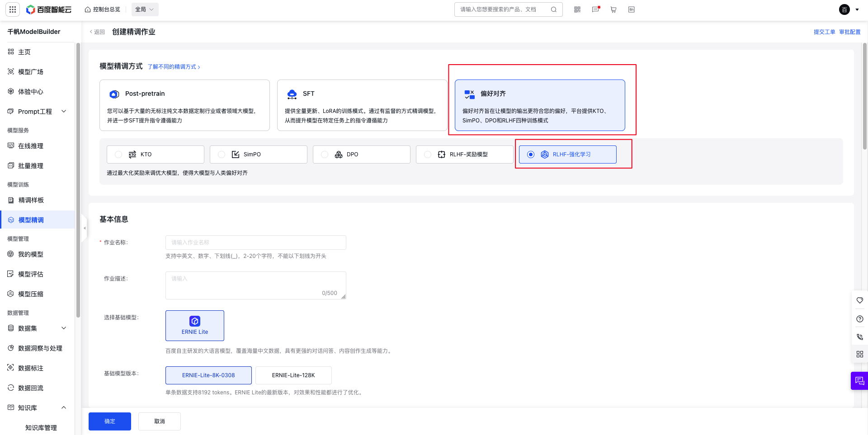Click the 作业描述 text area
The height and width of the screenshot is (435, 868).
pos(256,285)
